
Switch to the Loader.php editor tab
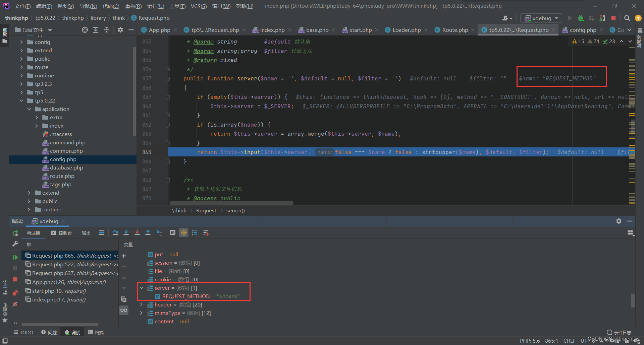pyautogui.click(x=406, y=30)
